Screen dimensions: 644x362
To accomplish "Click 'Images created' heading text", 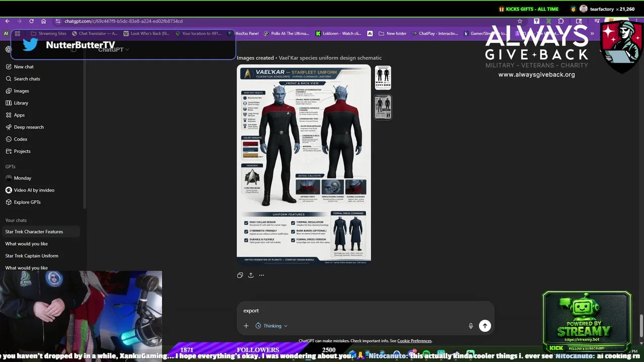I will tap(256, 58).
